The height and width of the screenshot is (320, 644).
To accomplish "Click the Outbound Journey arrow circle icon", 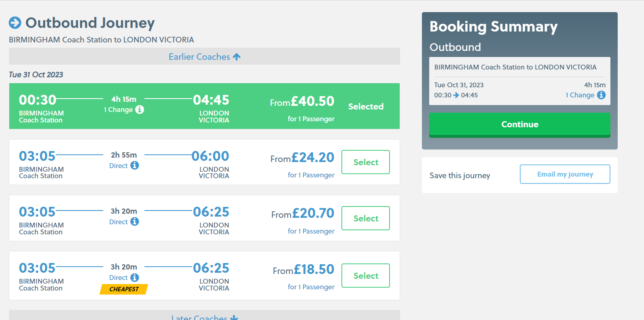I will pyautogui.click(x=15, y=23).
